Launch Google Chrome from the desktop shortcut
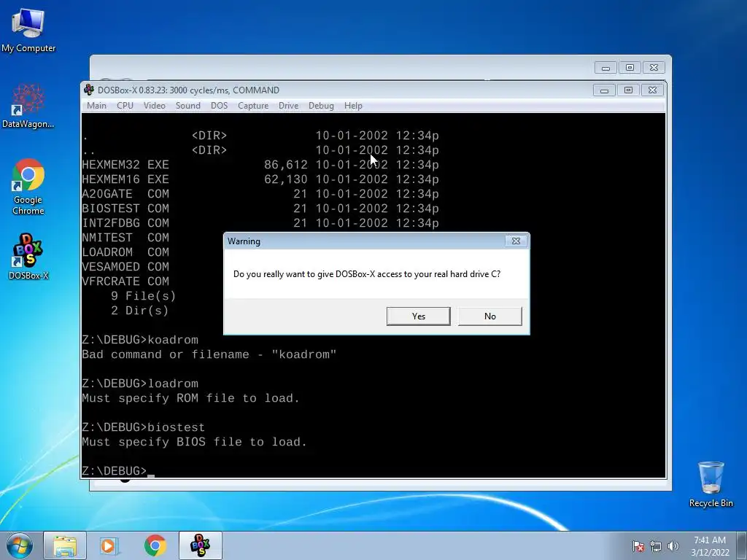Image resolution: width=747 pixels, height=560 pixels. pos(28,186)
